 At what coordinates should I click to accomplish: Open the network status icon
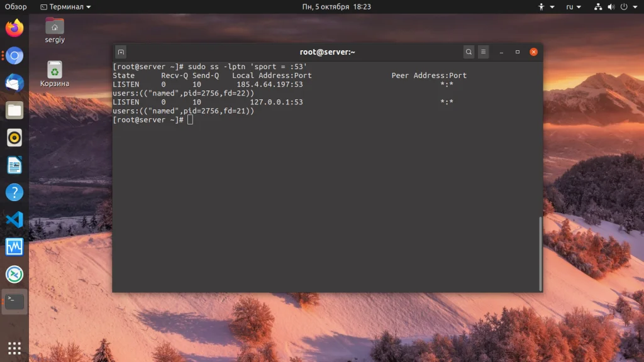pyautogui.click(x=598, y=6)
